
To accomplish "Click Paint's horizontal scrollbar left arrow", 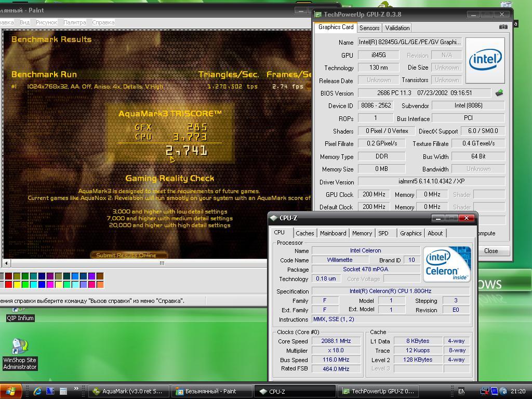I will point(6,263).
